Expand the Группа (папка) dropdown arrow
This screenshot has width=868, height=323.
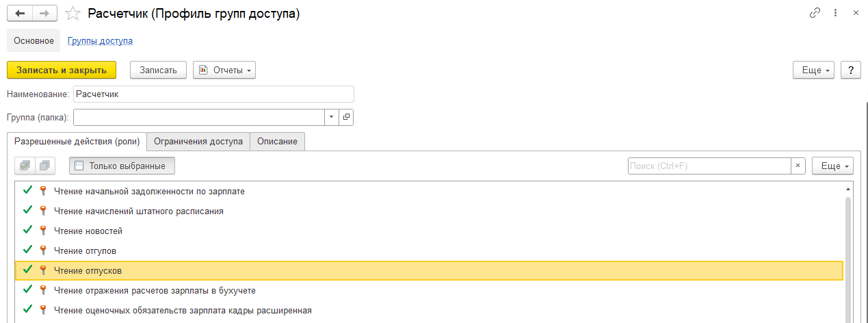(x=331, y=118)
